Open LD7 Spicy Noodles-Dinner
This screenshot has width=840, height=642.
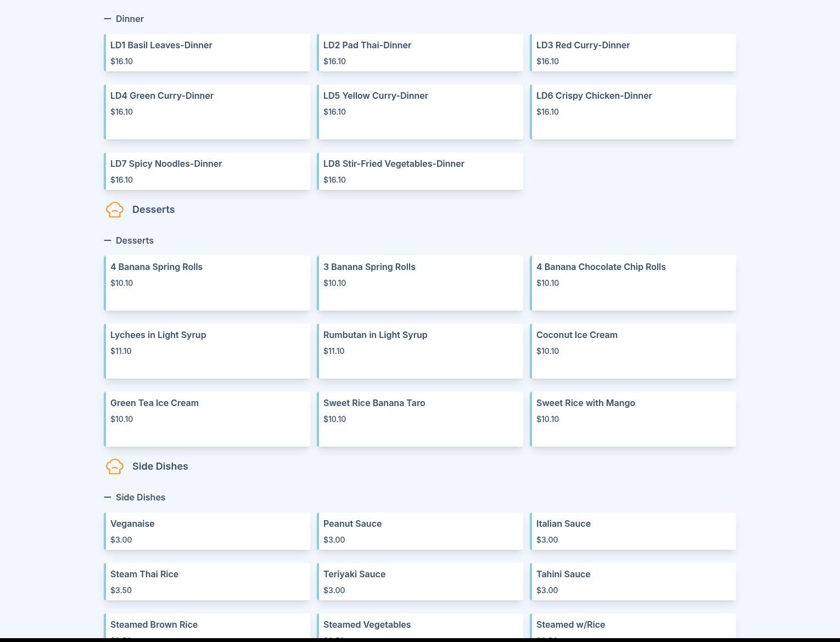[207, 171]
